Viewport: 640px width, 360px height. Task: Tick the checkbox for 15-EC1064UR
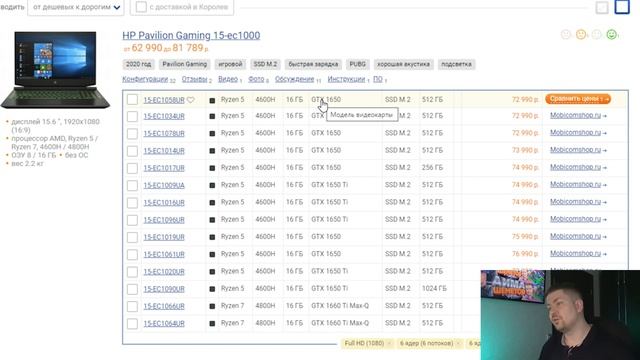[132, 324]
